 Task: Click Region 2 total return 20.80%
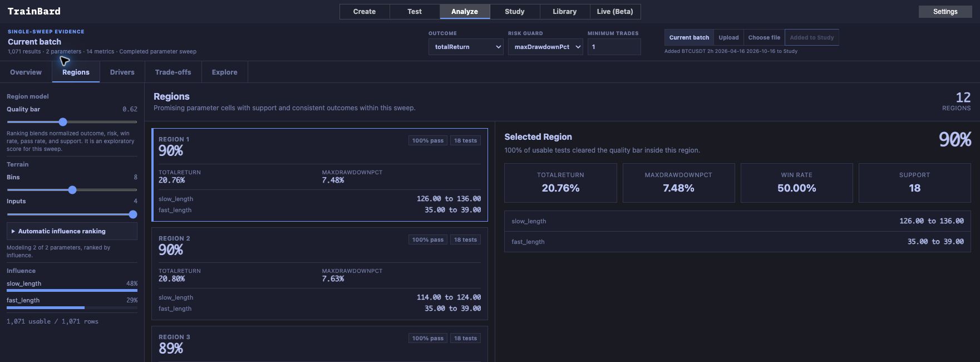(x=172, y=279)
